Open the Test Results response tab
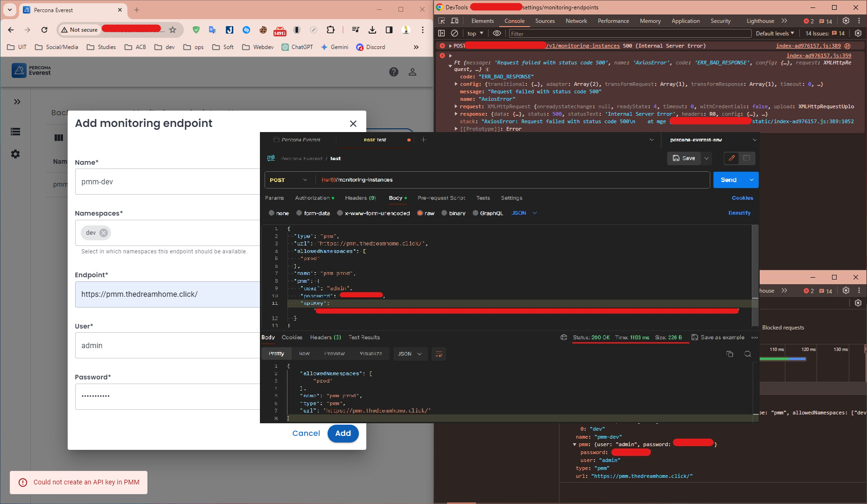The width and height of the screenshot is (867, 504). pyautogui.click(x=364, y=337)
